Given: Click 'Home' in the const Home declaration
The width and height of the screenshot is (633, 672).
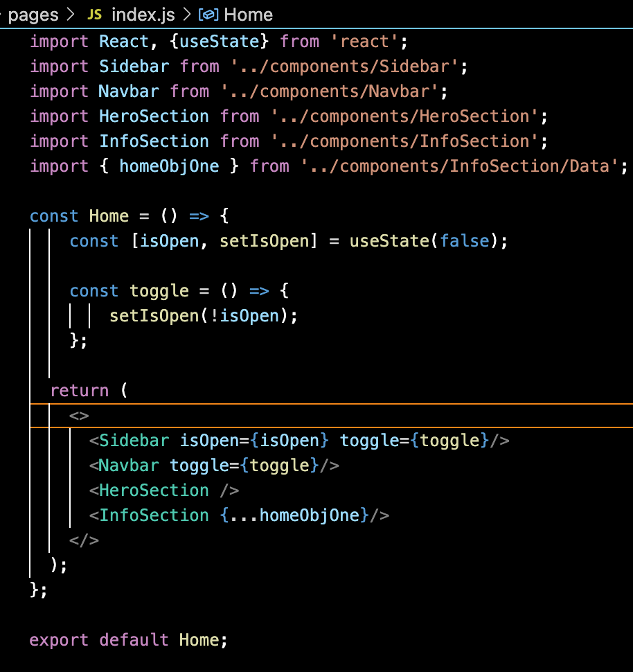Looking at the screenshot, I should (x=109, y=216).
